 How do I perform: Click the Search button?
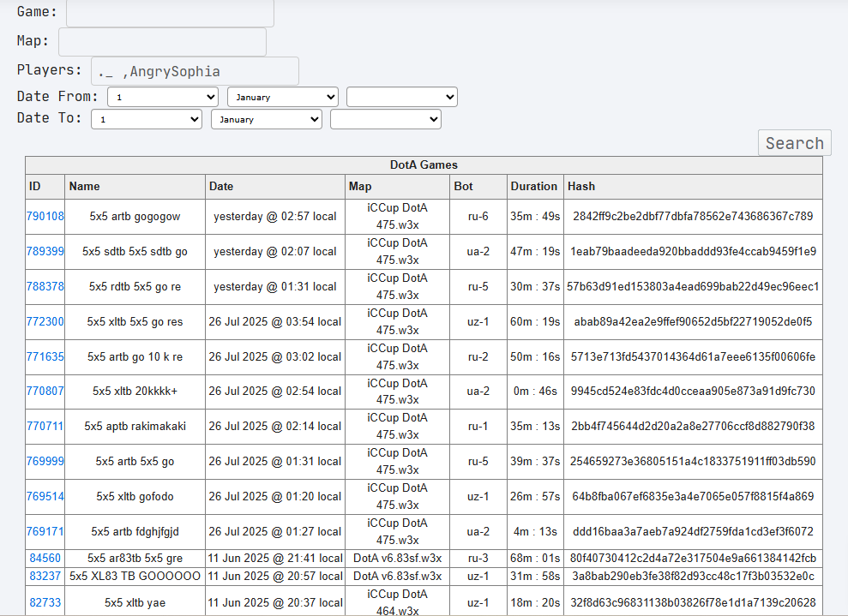pyautogui.click(x=795, y=143)
